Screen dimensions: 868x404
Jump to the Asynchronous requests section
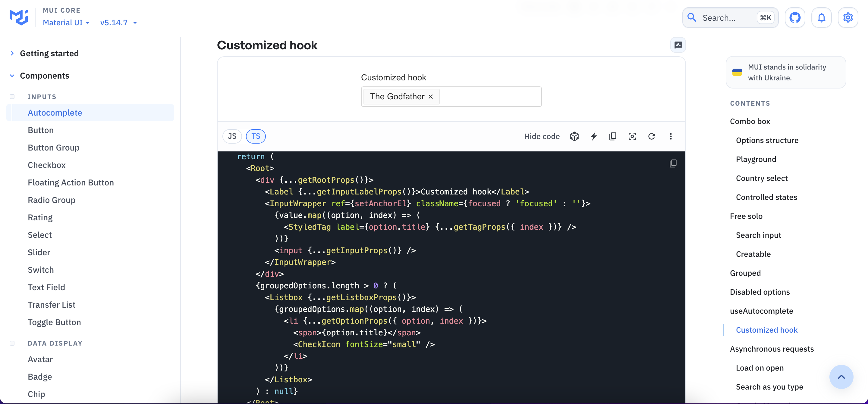click(771, 348)
